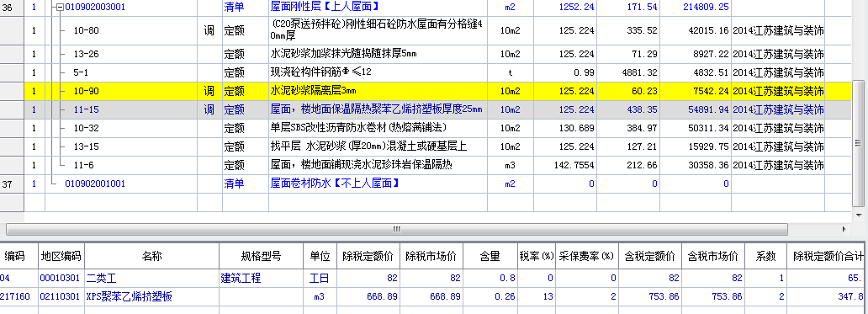Viewport: 868px width, 314px height.
Task: Select highlighted quota code 10-90
Action: (87, 92)
